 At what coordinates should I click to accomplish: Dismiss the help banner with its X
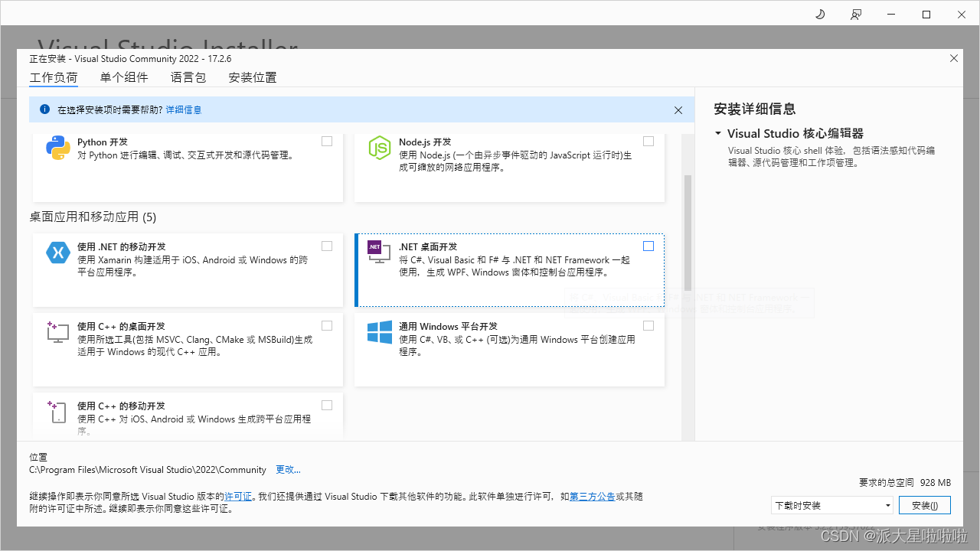point(678,110)
